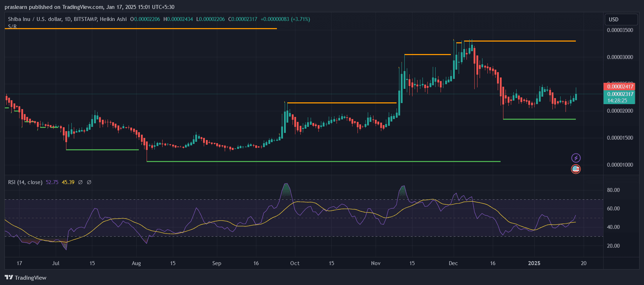Click the RSI value 52.75
The width and height of the screenshot is (644, 285).
pos(52,182)
